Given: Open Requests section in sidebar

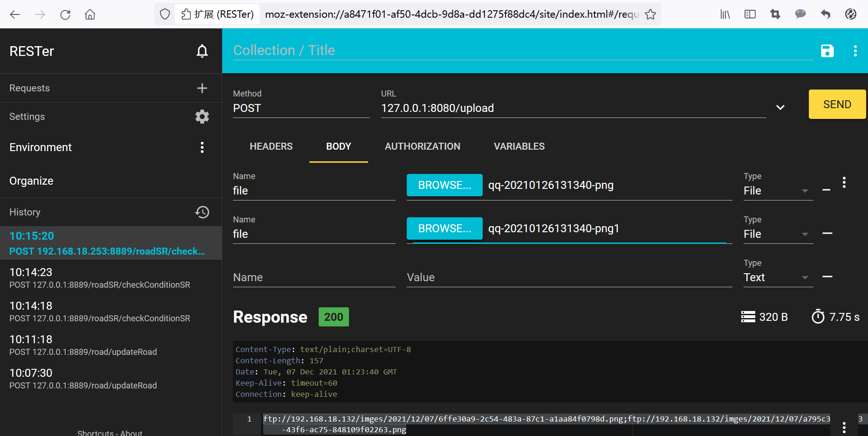Looking at the screenshot, I should (29, 88).
